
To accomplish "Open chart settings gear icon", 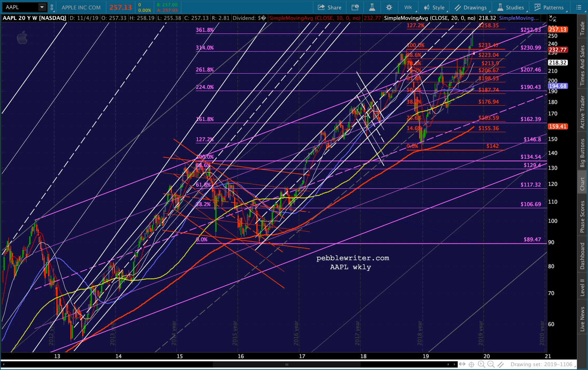I will coord(389,7).
